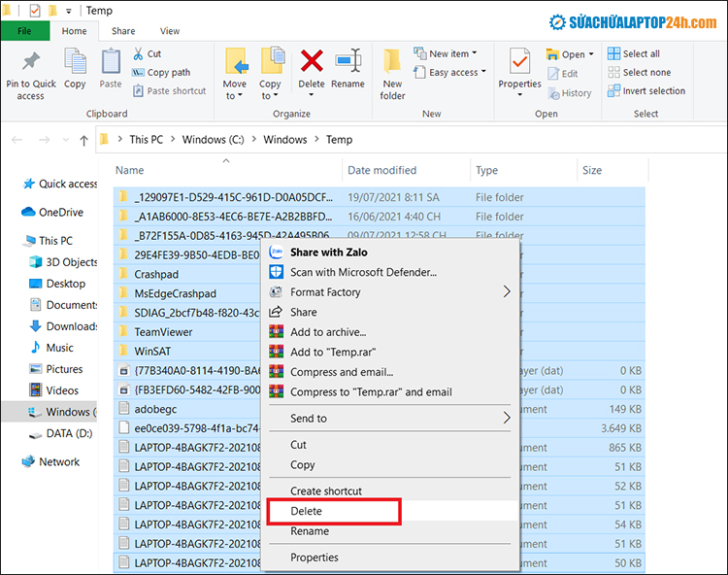
Task: Select Network in the sidebar
Action: [50, 462]
